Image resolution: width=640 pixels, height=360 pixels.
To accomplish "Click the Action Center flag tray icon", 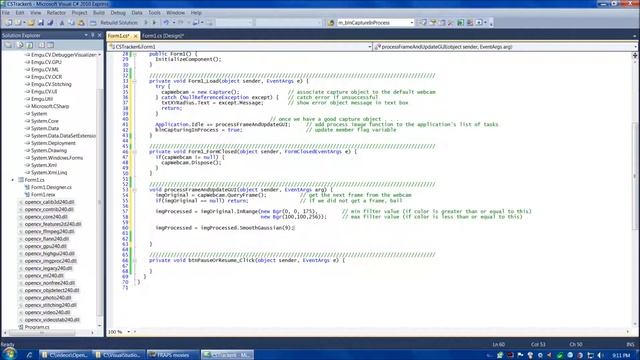I will [520, 355].
